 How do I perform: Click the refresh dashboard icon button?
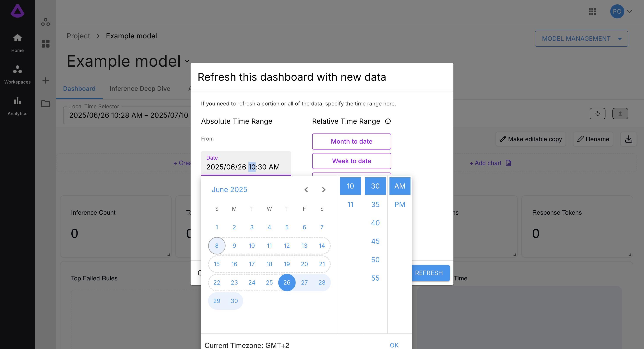(597, 114)
